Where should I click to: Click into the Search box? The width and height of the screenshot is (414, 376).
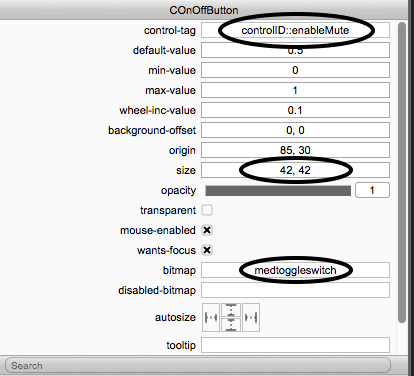[x=198, y=366]
